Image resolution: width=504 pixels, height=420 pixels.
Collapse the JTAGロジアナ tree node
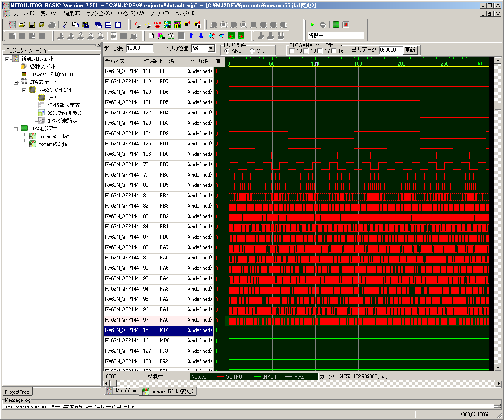coord(16,128)
